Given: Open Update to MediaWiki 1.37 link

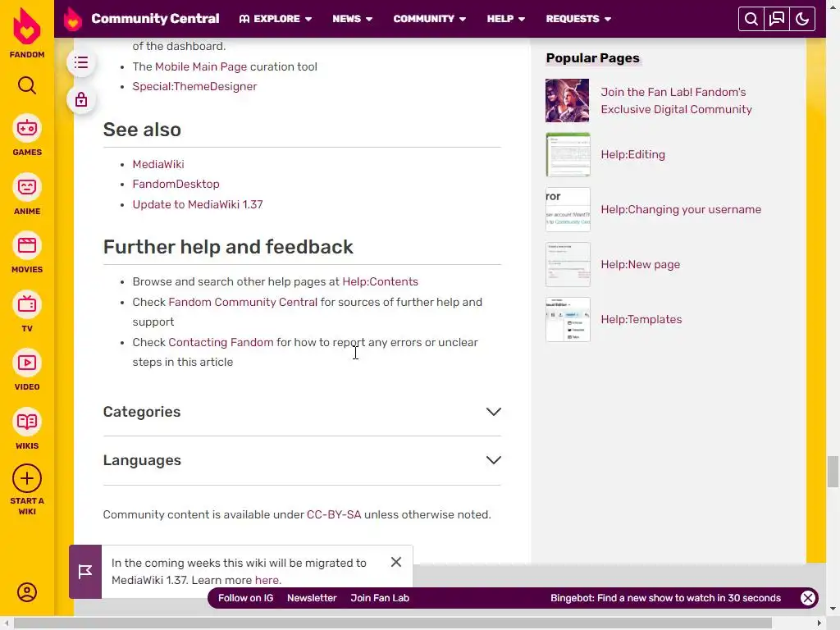Looking at the screenshot, I should pyautogui.click(x=198, y=204).
